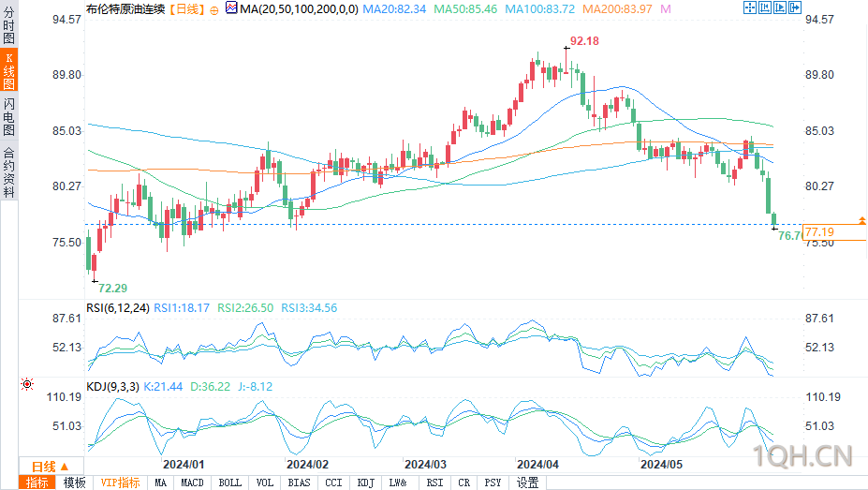Apply the RSI indicator button

pyautogui.click(x=435, y=483)
